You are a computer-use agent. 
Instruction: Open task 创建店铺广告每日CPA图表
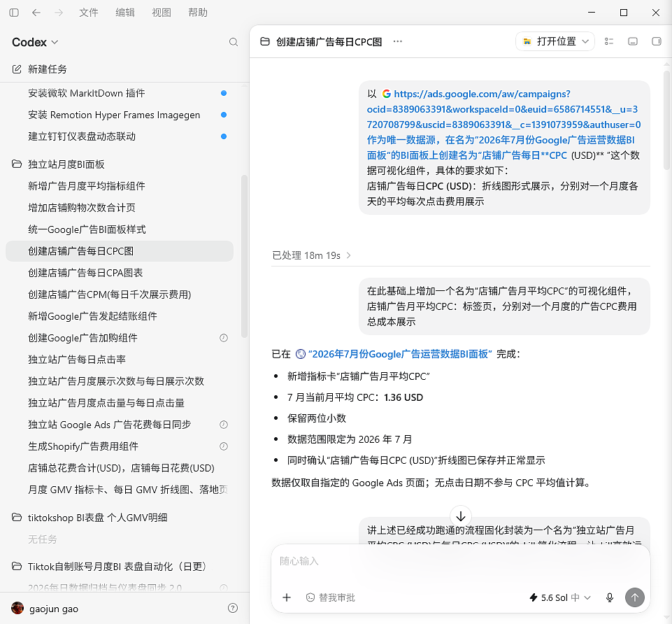coord(120,273)
